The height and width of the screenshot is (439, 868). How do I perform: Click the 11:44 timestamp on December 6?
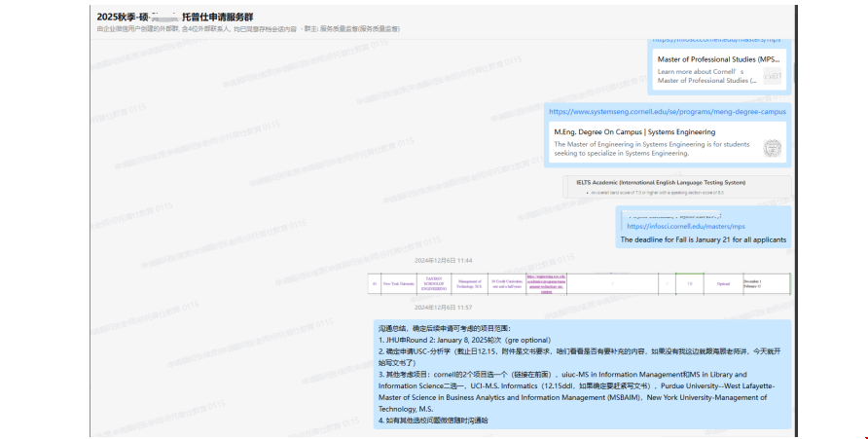pyautogui.click(x=443, y=261)
